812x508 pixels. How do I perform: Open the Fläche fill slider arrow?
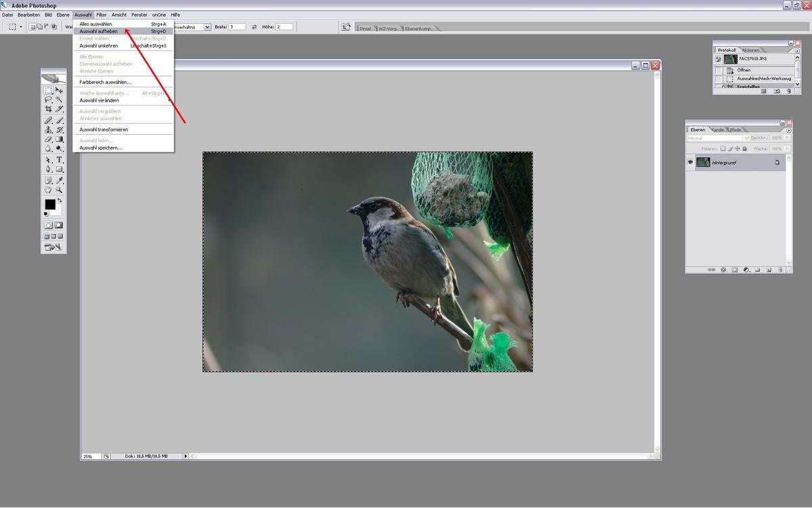point(788,148)
